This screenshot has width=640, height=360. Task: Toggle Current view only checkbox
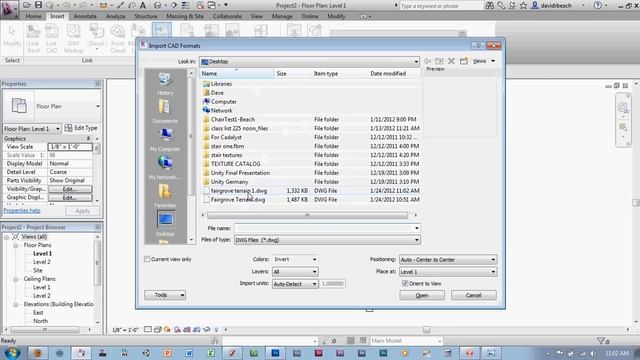147,259
